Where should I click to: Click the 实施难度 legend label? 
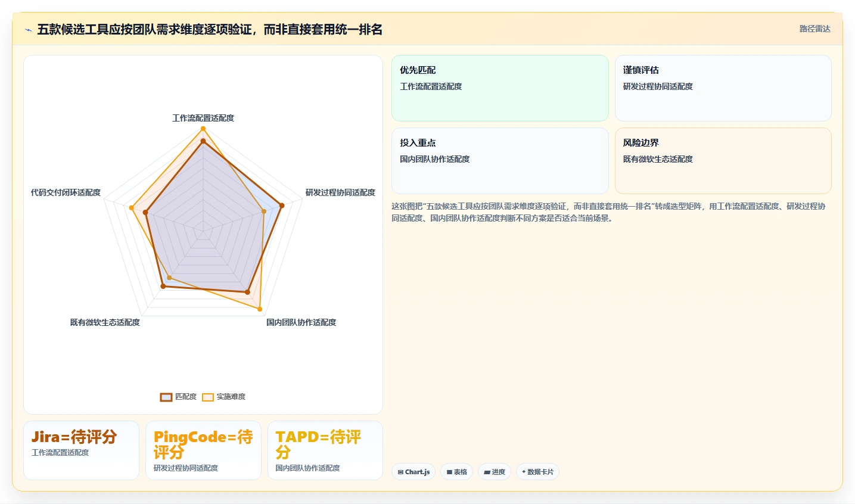point(231,397)
